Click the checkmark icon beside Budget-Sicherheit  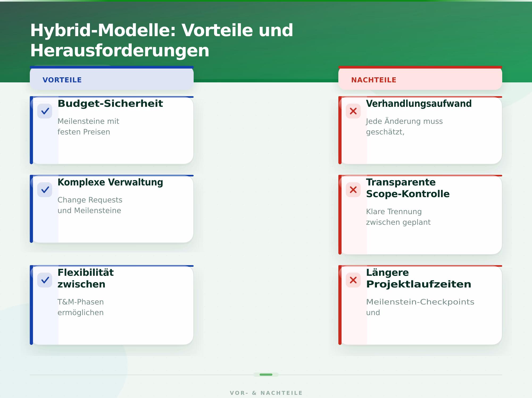[45, 111]
